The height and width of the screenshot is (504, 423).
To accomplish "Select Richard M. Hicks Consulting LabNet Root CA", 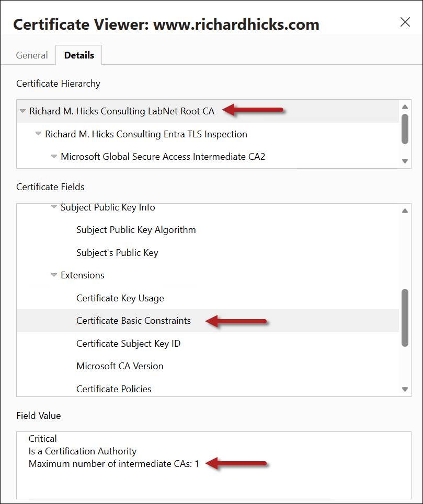I will [x=208, y=111].
